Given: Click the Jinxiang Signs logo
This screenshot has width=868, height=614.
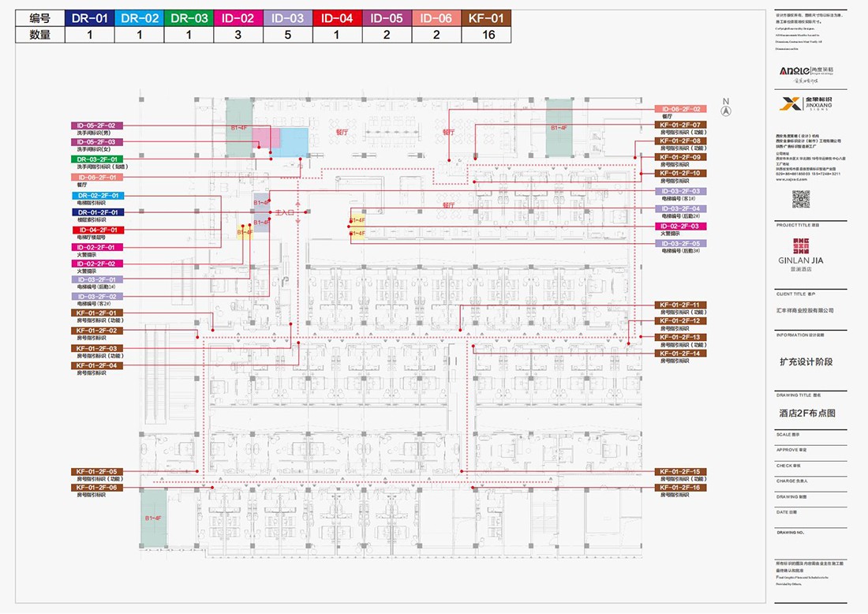Looking at the screenshot, I should (x=810, y=103).
